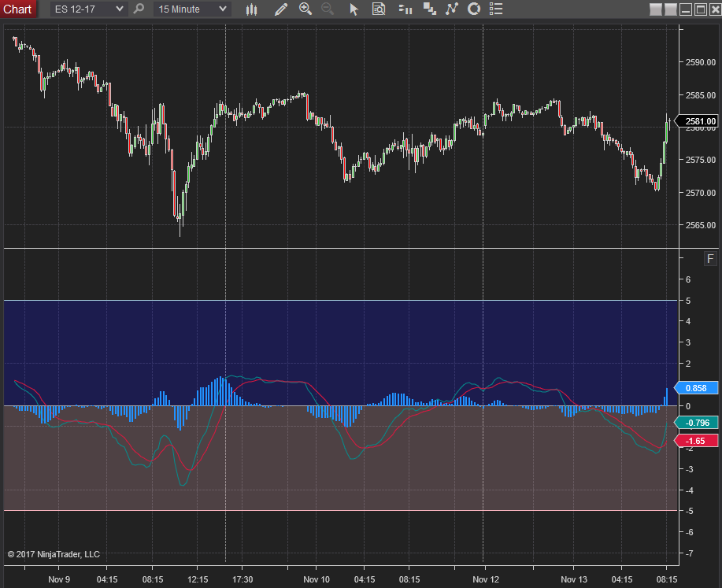Open chart Properties list icon
The width and height of the screenshot is (722, 588).
pos(496,9)
